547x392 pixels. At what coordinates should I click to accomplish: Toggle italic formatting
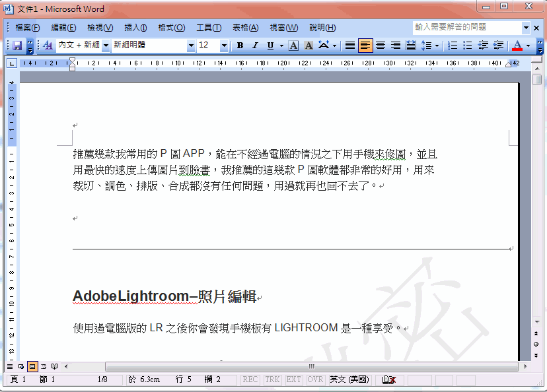255,46
